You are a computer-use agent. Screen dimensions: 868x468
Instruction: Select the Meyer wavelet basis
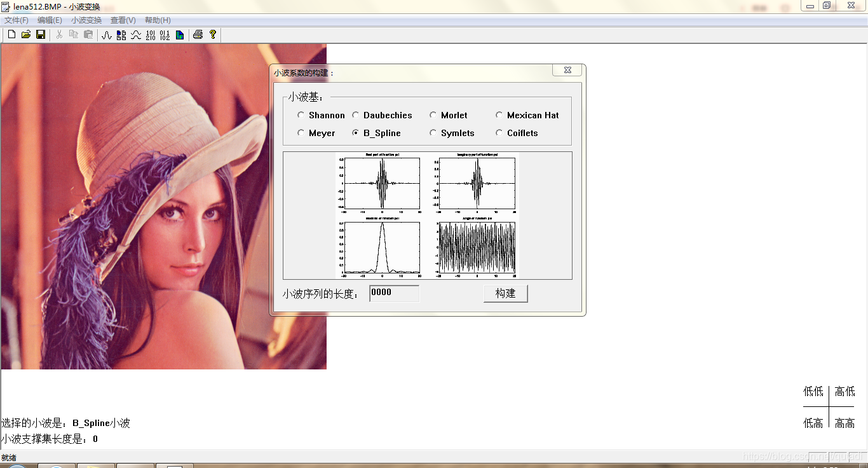tap(316, 133)
